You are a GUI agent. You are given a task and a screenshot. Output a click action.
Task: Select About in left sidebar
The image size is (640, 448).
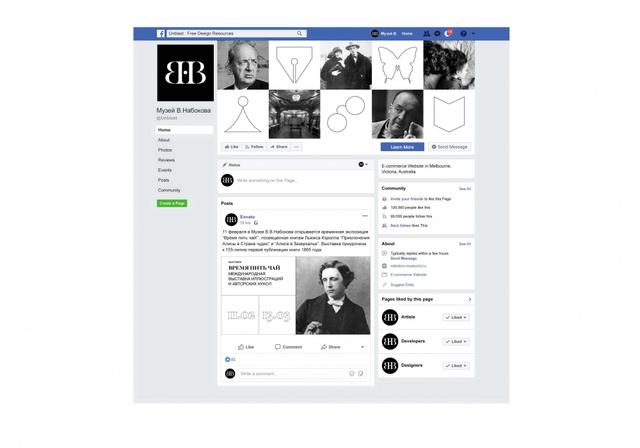(x=164, y=140)
